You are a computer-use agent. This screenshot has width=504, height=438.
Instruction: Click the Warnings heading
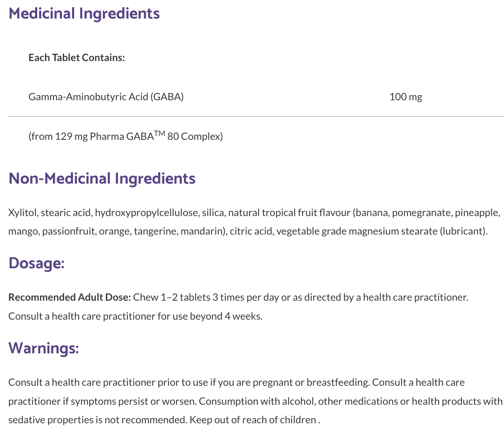[43, 348]
